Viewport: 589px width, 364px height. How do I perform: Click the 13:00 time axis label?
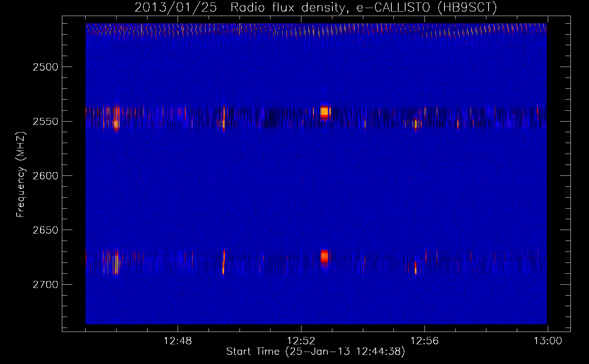click(548, 341)
